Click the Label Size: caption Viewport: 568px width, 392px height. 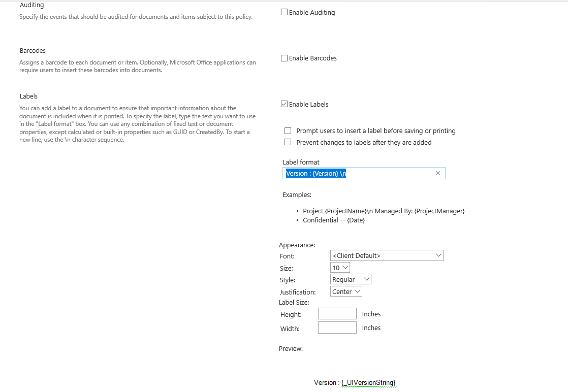click(x=294, y=302)
